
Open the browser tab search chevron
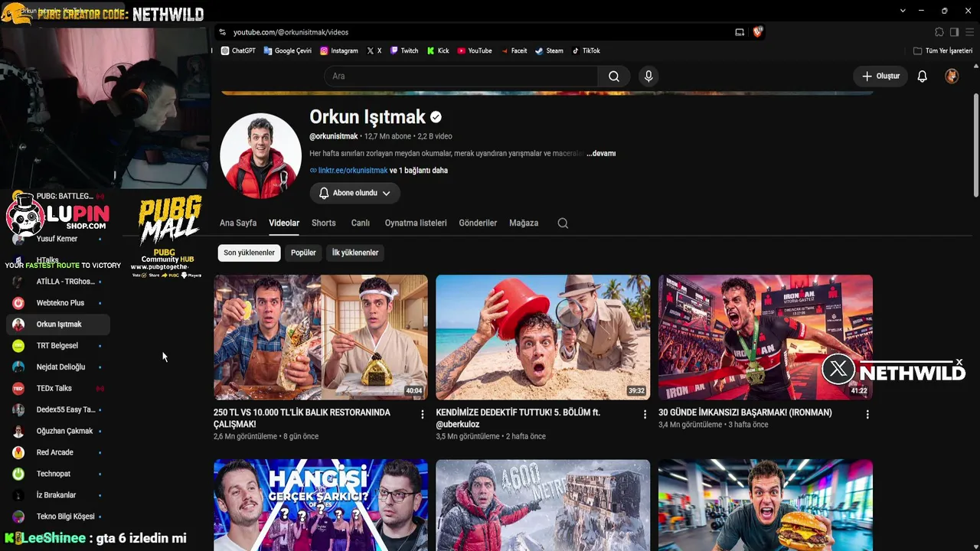point(903,11)
